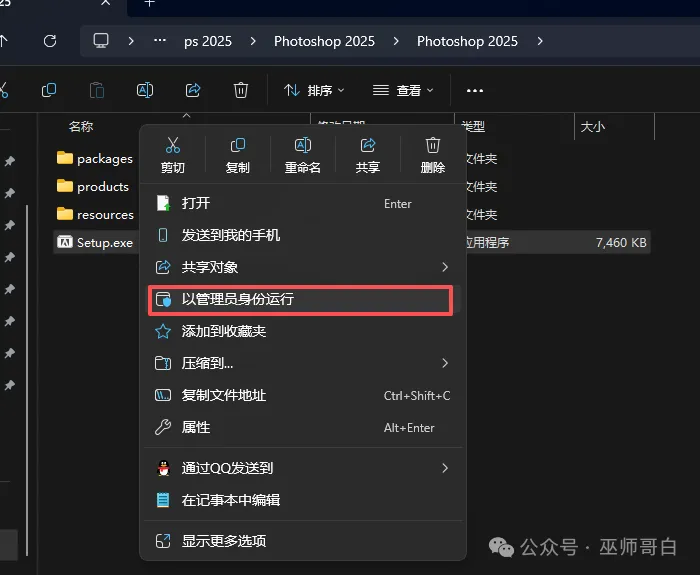Viewport: 700px width, 575px height.
Task: Expand chevron after ps 2025 breadcrumb
Action: click(253, 42)
